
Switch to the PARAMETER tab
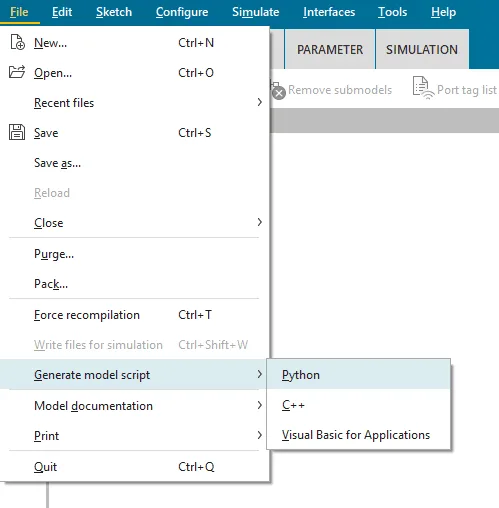pyautogui.click(x=330, y=49)
